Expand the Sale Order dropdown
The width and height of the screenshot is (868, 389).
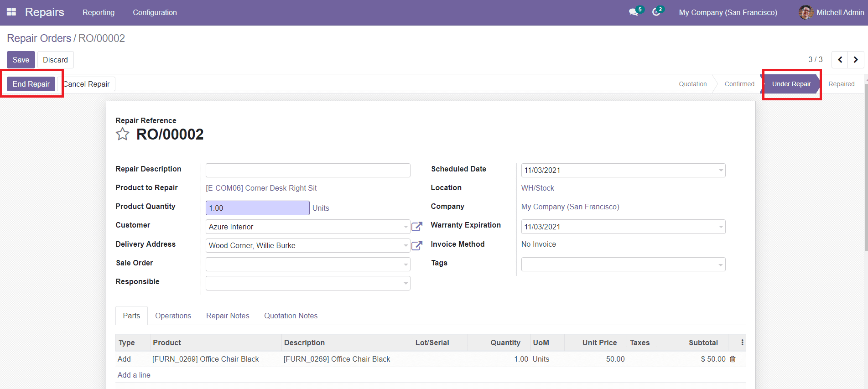point(405,265)
